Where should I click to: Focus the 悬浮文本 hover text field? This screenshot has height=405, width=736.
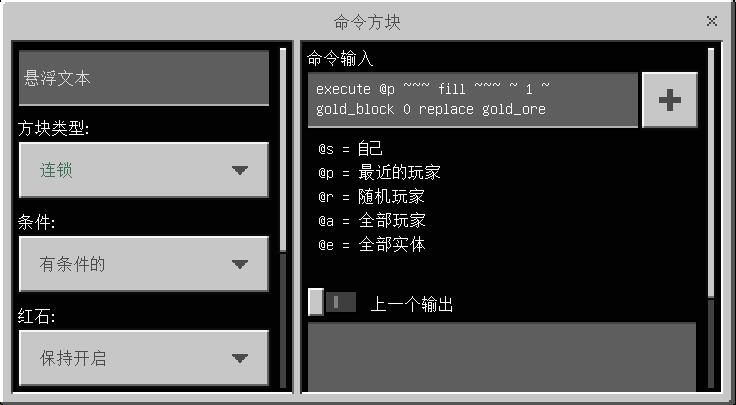pyautogui.click(x=144, y=78)
